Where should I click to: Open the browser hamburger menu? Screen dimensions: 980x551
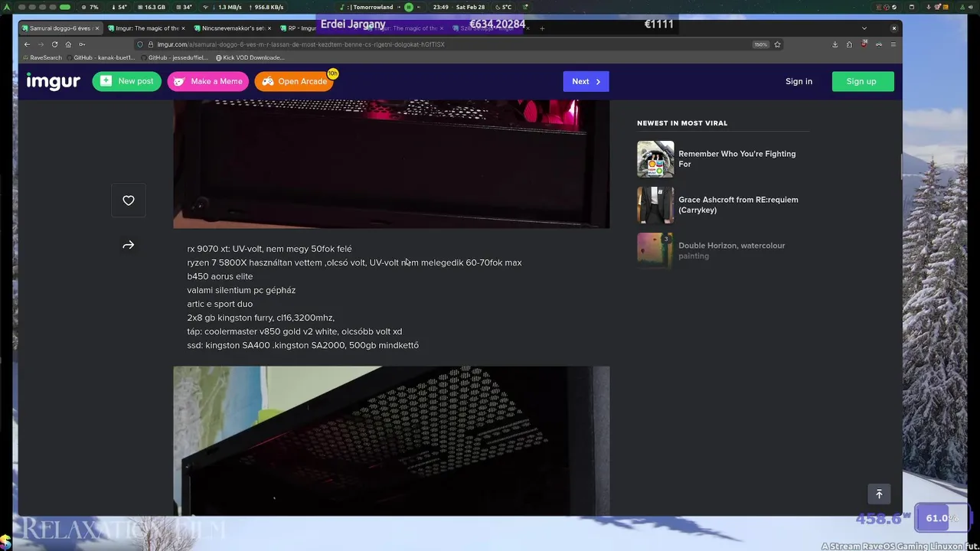pyautogui.click(x=893, y=44)
